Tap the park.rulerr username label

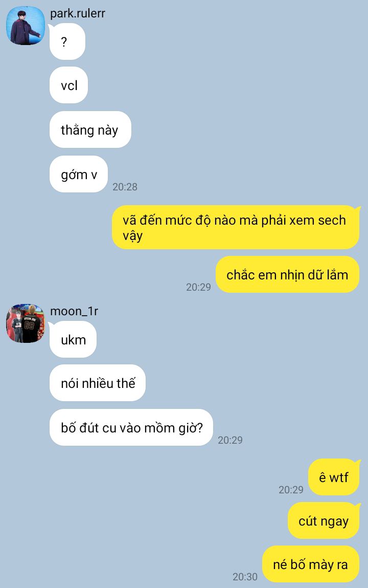[78, 13]
